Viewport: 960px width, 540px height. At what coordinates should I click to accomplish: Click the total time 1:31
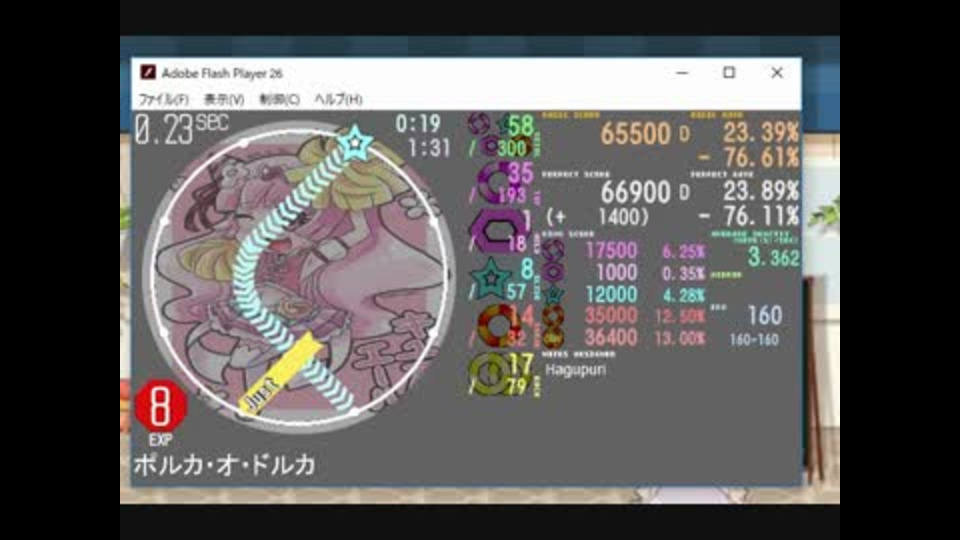click(429, 148)
